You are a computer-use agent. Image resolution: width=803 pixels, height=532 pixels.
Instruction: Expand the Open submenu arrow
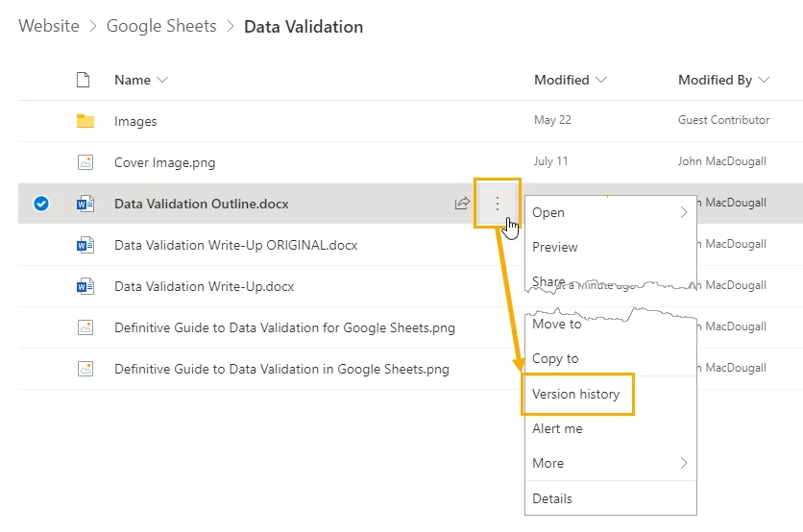coord(684,212)
